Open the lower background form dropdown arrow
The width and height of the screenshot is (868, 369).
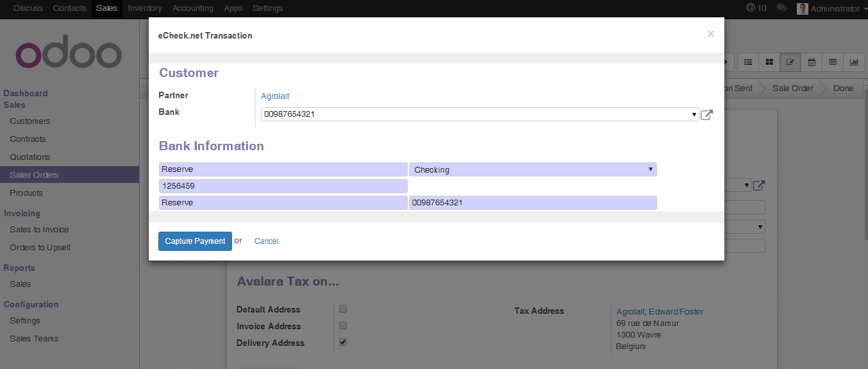coord(761,227)
